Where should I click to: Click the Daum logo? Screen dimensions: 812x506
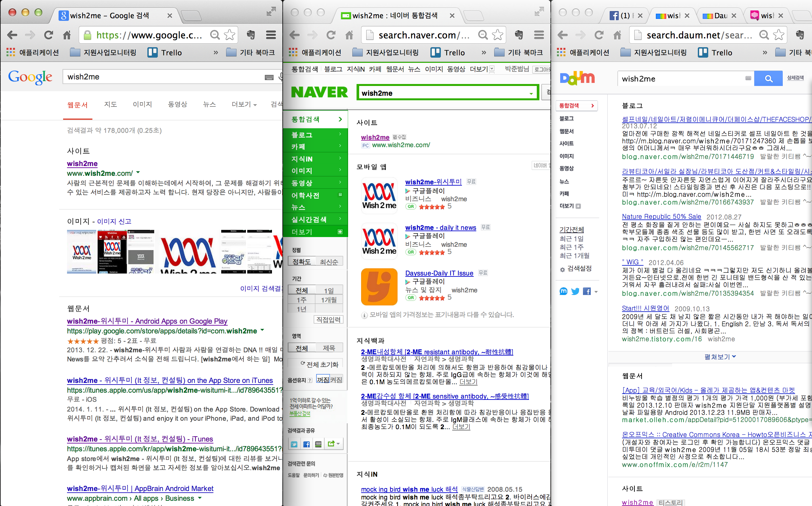pyautogui.click(x=577, y=78)
